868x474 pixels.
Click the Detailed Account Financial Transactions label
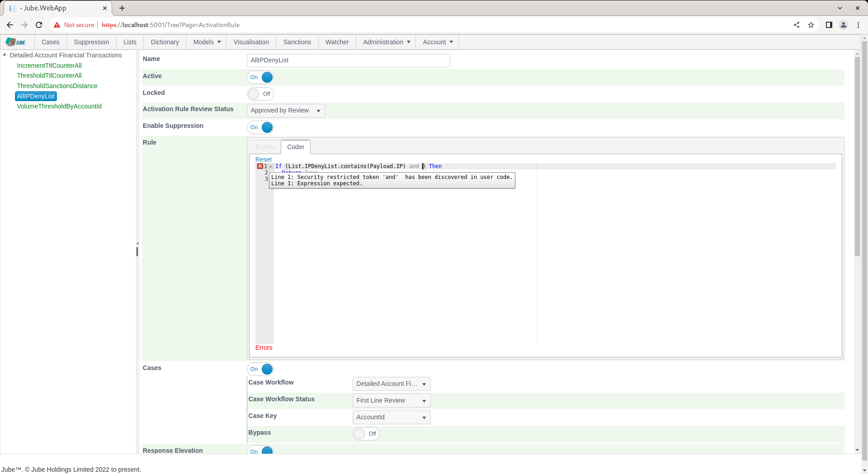click(66, 55)
